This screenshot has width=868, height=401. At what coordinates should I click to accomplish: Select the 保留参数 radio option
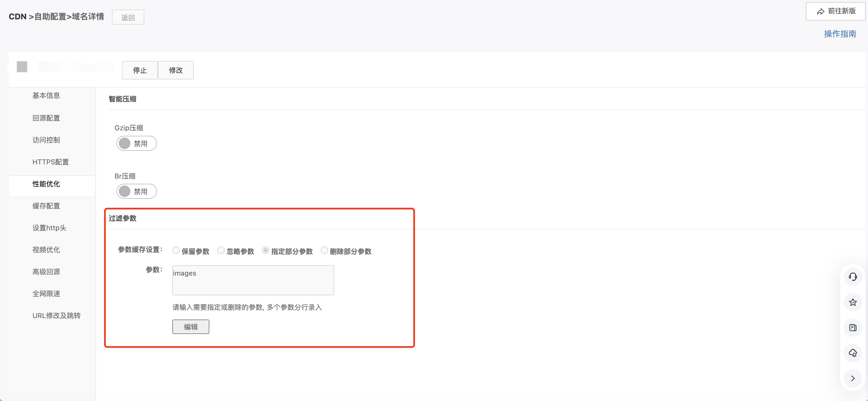tap(176, 250)
